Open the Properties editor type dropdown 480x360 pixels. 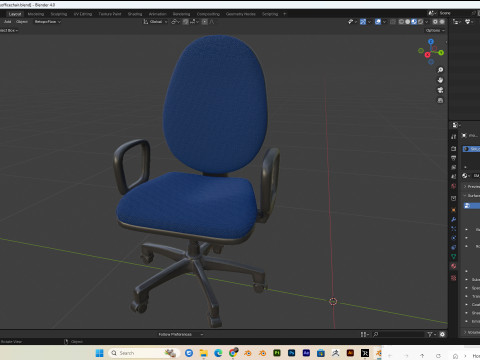pos(456,125)
